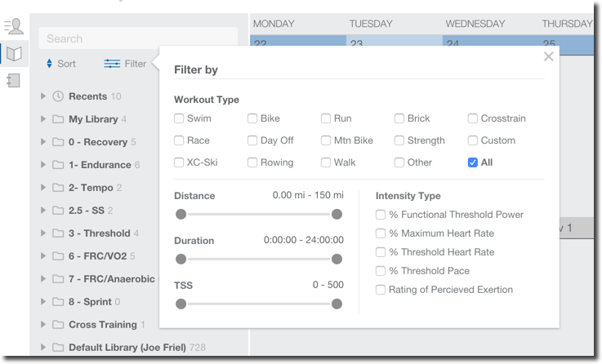Click the My Library folder icon
The image size is (602, 364).
[58, 119]
